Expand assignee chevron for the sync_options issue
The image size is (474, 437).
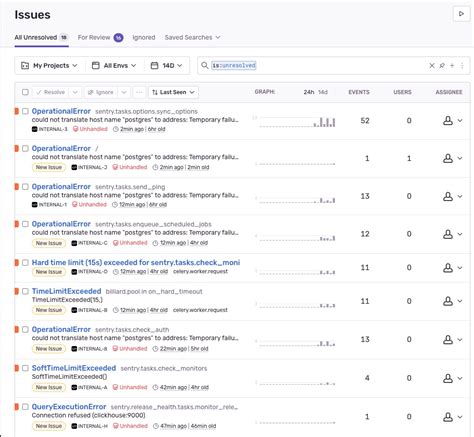point(460,121)
